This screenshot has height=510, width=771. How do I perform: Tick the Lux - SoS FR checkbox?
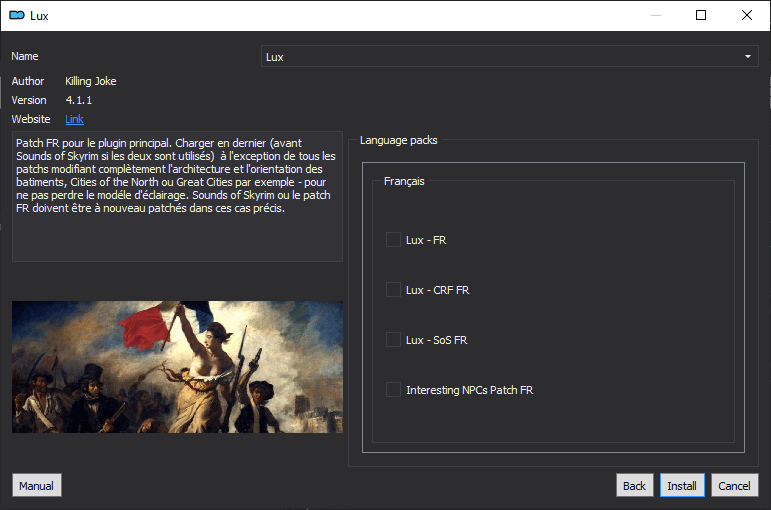pyautogui.click(x=393, y=340)
